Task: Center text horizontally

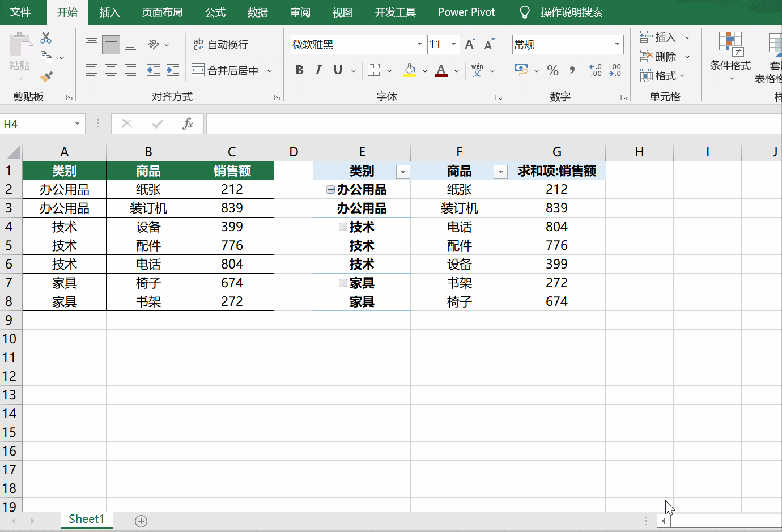Action: click(111, 70)
